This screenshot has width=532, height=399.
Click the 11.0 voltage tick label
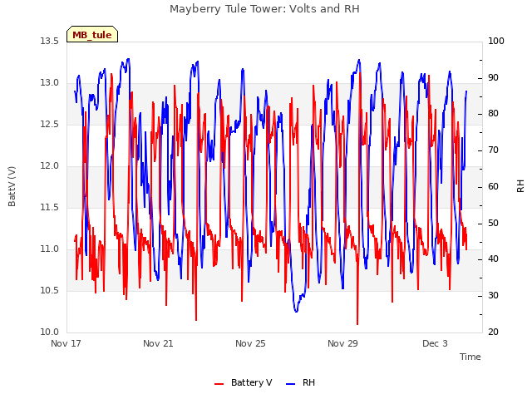pyautogui.click(x=50, y=249)
